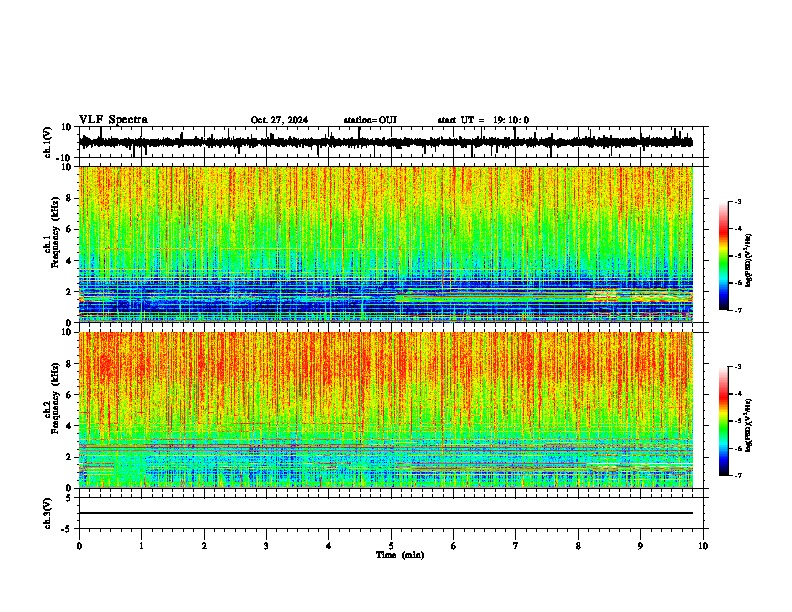Select the date text "Oct. 27, 2024"
Image resolution: width=792 pixels, height=612 pixels.
pyautogui.click(x=279, y=120)
